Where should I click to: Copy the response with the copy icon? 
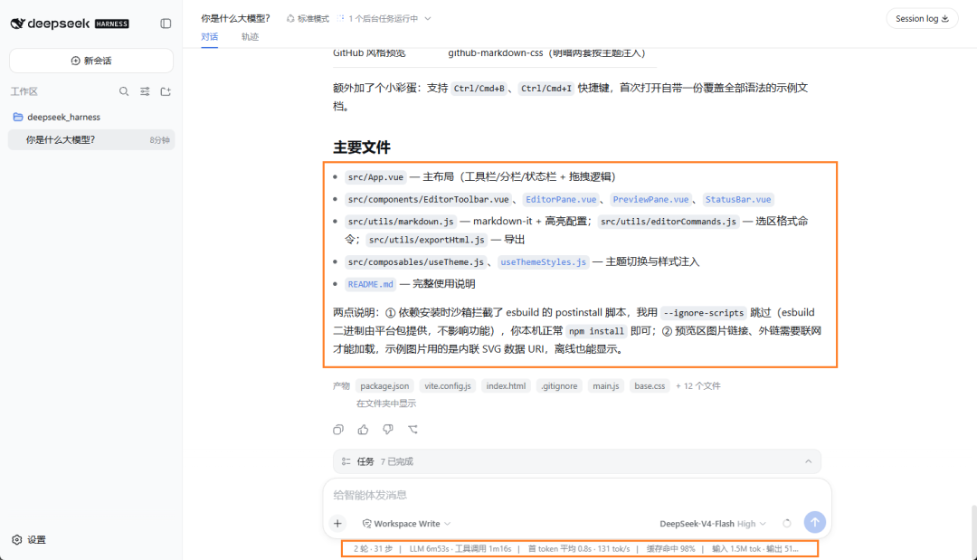tap(338, 429)
